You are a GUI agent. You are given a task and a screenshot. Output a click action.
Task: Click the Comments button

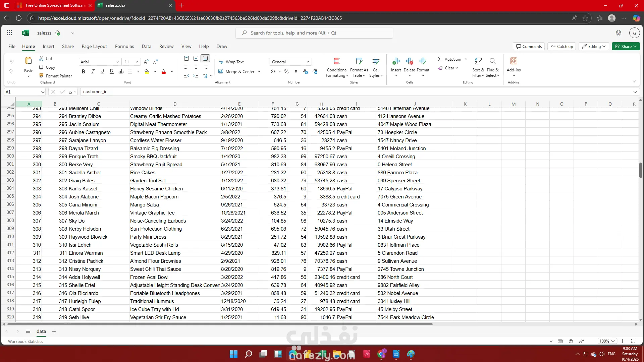529,46
